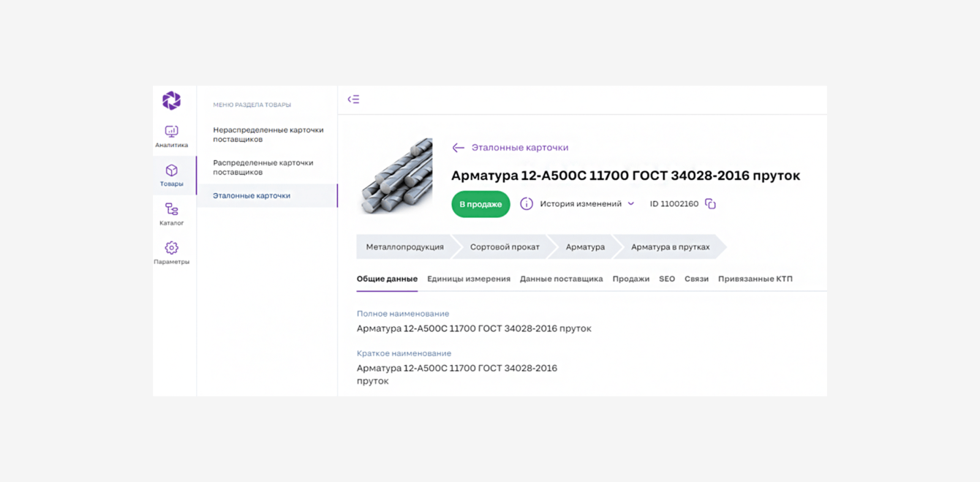The image size is (980, 482).
Task: Open Распределенные карточки поставщиков menu item
Action: point(263,167)
